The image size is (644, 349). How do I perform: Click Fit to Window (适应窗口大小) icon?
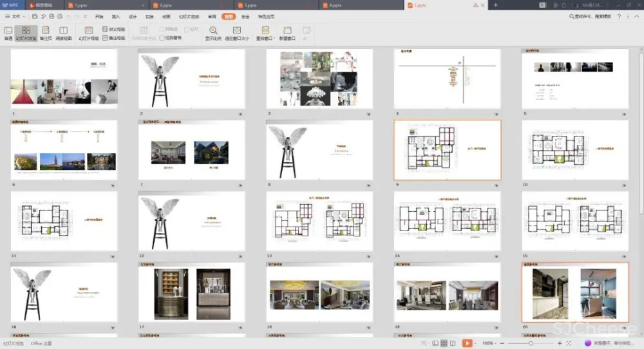tap(236, 30)
